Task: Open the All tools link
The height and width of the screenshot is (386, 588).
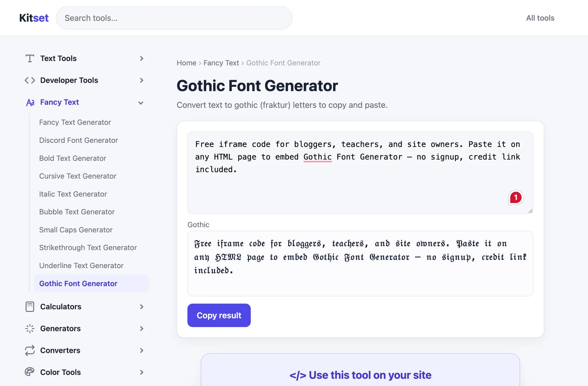Action: [x=540, y=18]
